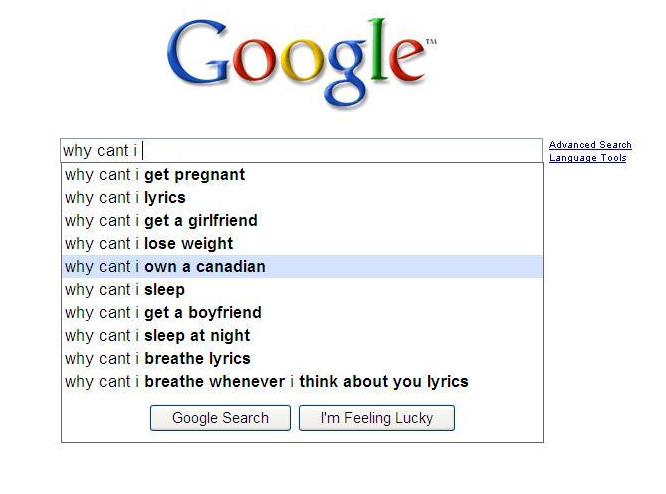Click the I'm Feeling Lucky button
This screenshot has height=494, width=666.
click(377, 418)
